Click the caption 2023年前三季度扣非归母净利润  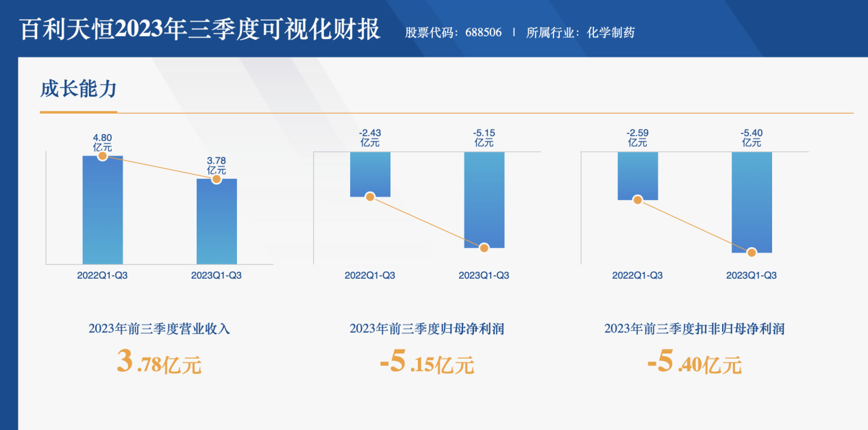click(x=694, y=329)
